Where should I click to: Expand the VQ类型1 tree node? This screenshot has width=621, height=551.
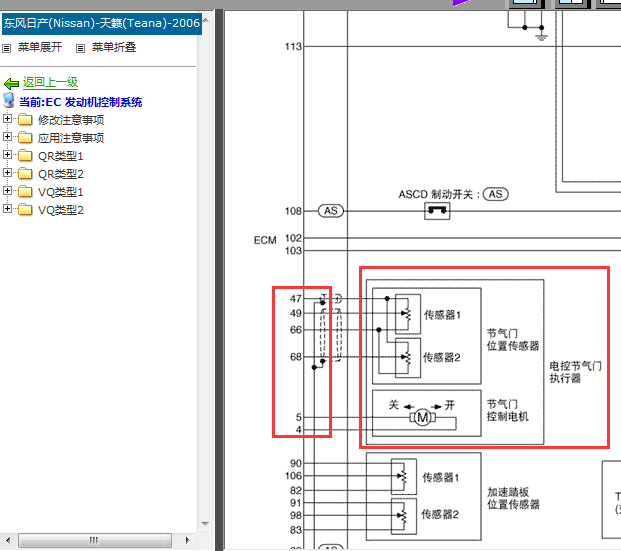[x=7, y=191]
